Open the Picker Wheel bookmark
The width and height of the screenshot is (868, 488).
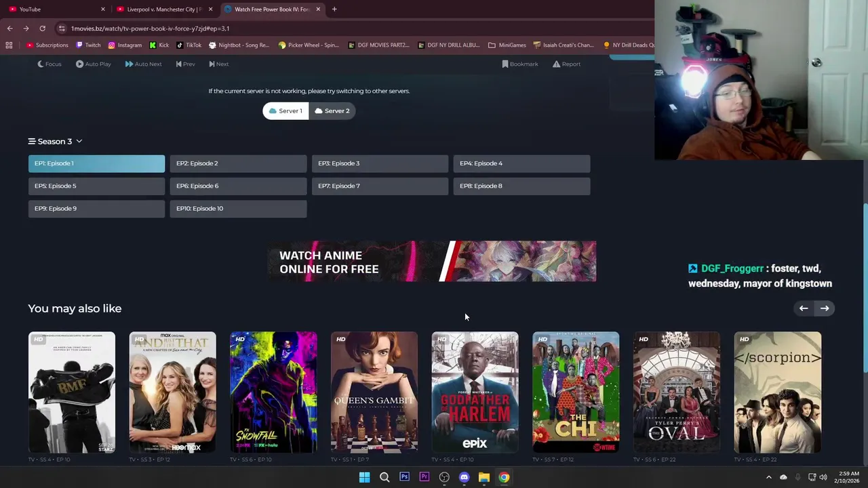(x=309, y=45)
